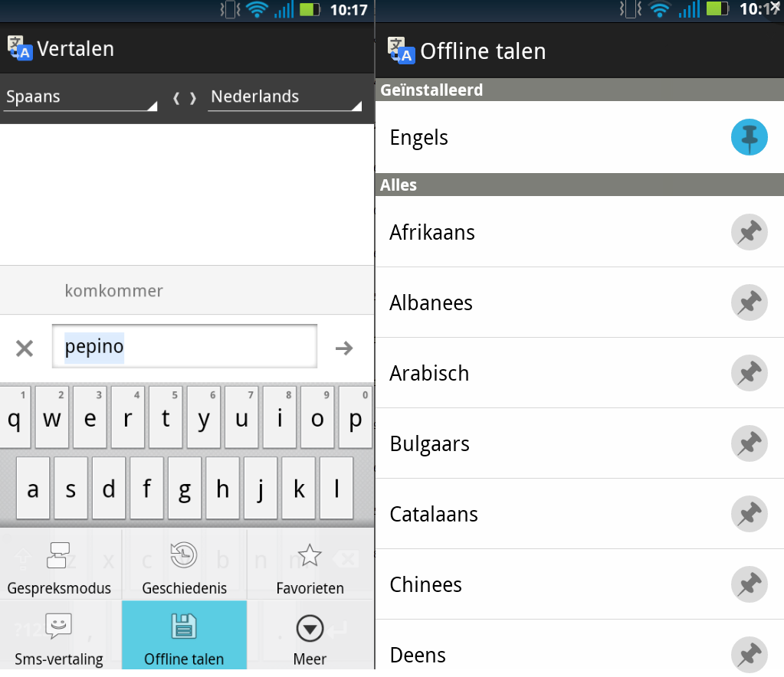This screenshot has height=677, width=784.
Task: Tap the komkommer translation result
Action: click(x=114, y=291)
